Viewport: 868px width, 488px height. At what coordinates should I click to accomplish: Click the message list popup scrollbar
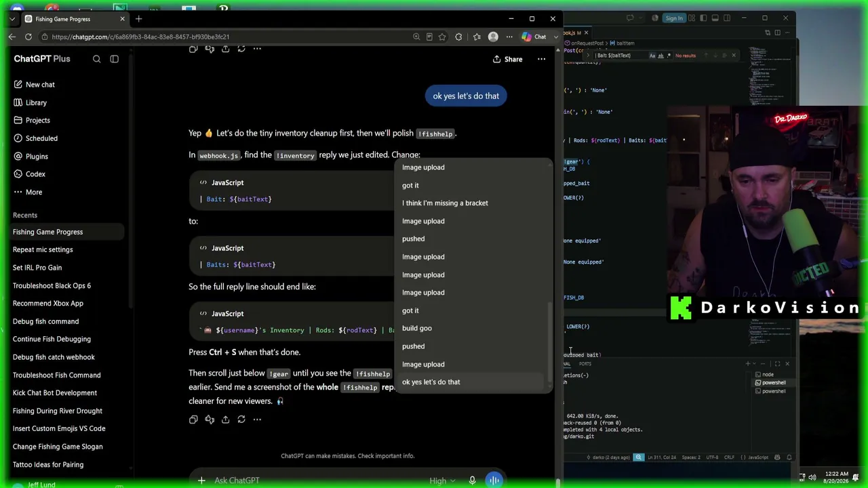pos(551,342)
